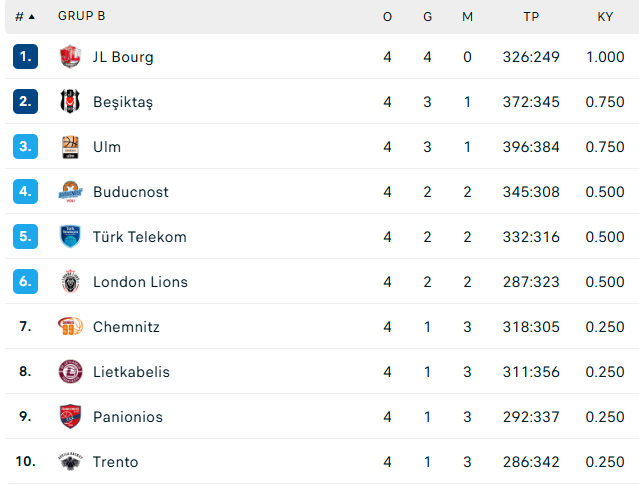This screenshot has width=639, height=485.
Task: Click the blue rank 1 badge
Action: [x=25, y=57]
